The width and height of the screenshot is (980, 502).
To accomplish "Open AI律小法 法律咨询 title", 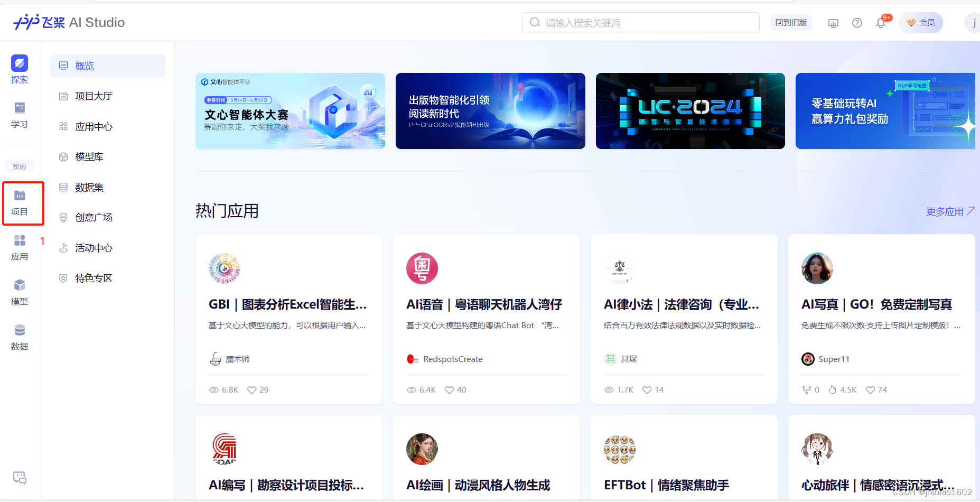I will 682,304.
